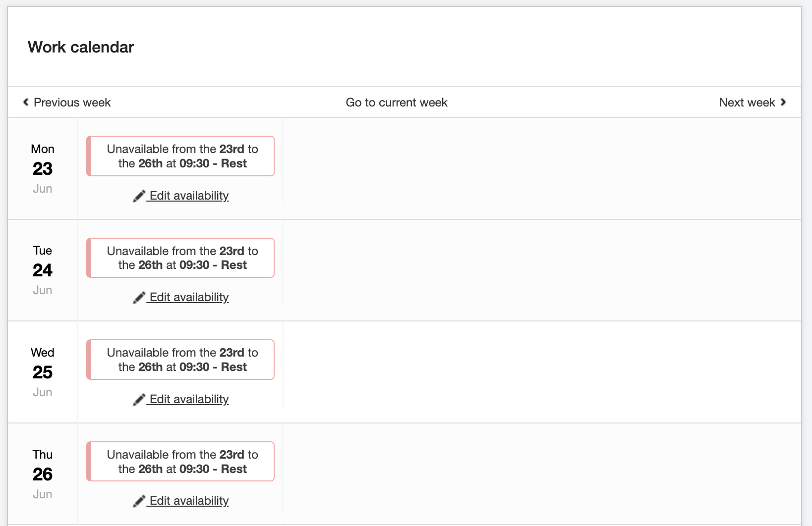Open Edit availability text for Thursday 26
This screenshot has height=526, width=812.
click(x=189, y=501)
